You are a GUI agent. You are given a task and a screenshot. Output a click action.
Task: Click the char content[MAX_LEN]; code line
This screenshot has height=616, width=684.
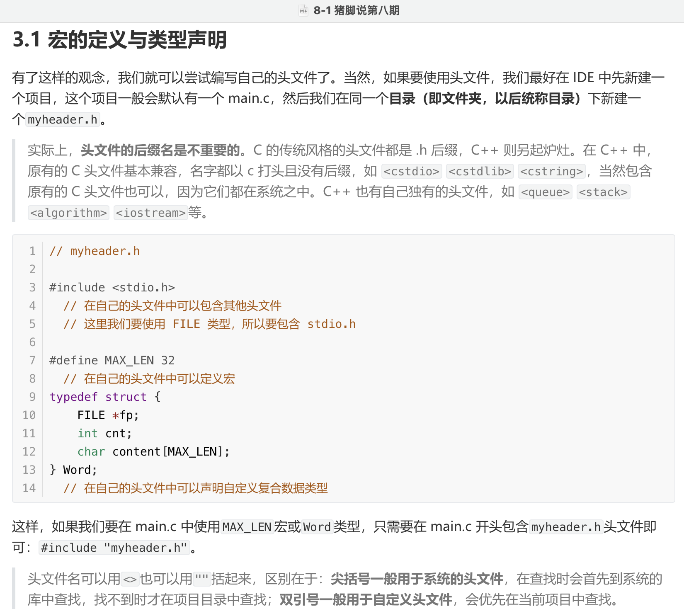153,452
